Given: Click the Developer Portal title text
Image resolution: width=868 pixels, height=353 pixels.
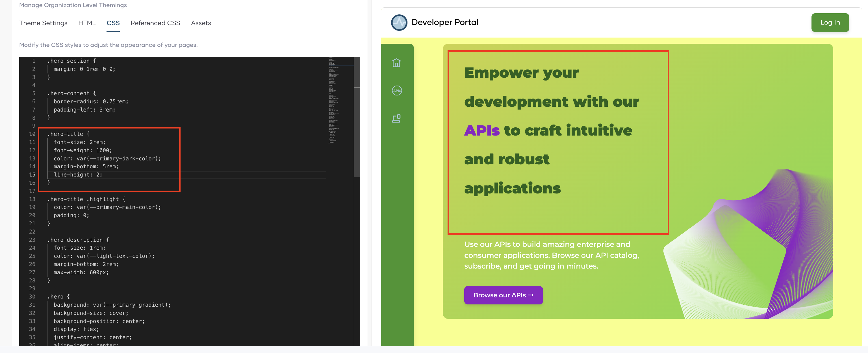Looking at the screenshot, I should coord(444,22).
